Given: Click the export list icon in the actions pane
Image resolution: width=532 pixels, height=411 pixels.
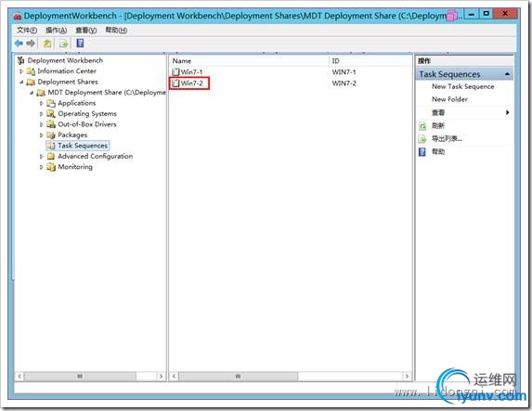Looking at the screenshot, I should pos(422,138).
